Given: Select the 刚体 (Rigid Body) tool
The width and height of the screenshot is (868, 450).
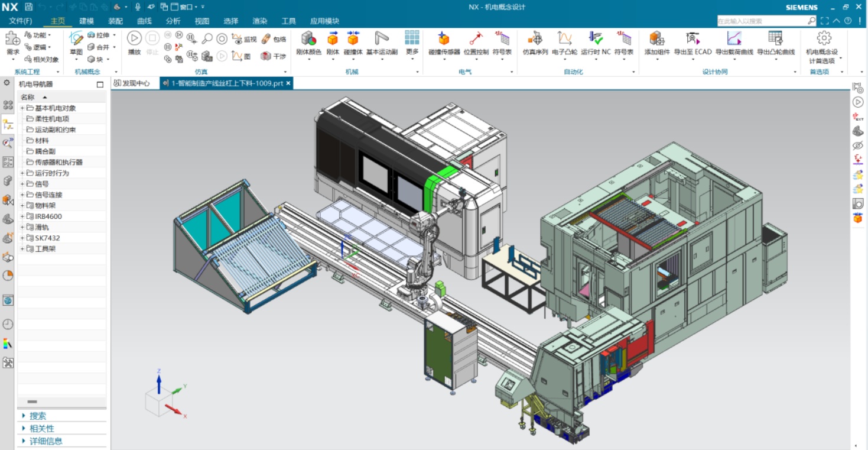Looking at the screenshot, I should click(333, 39).
